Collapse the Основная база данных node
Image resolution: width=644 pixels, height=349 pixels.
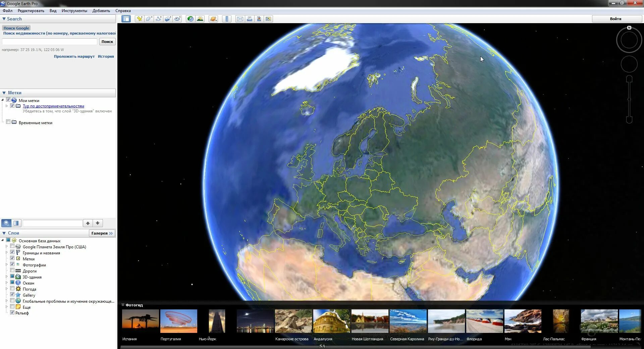coord(3,240)
